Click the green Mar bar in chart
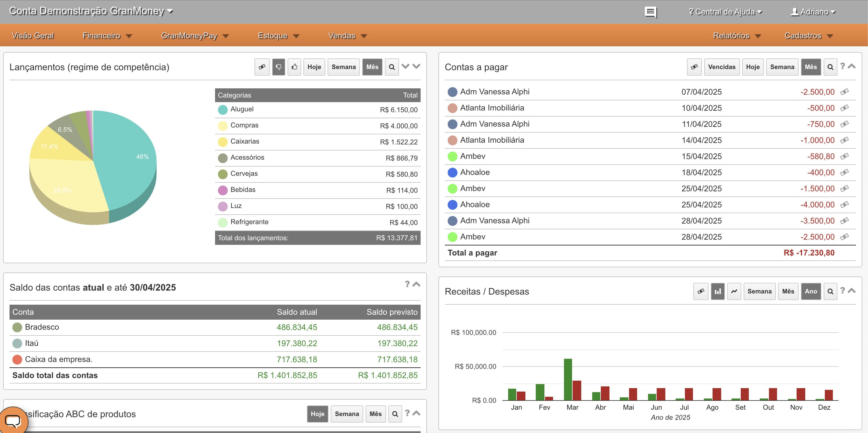This screenshot has height=433, width=868. pyautogui.click(x=568, y=379)
